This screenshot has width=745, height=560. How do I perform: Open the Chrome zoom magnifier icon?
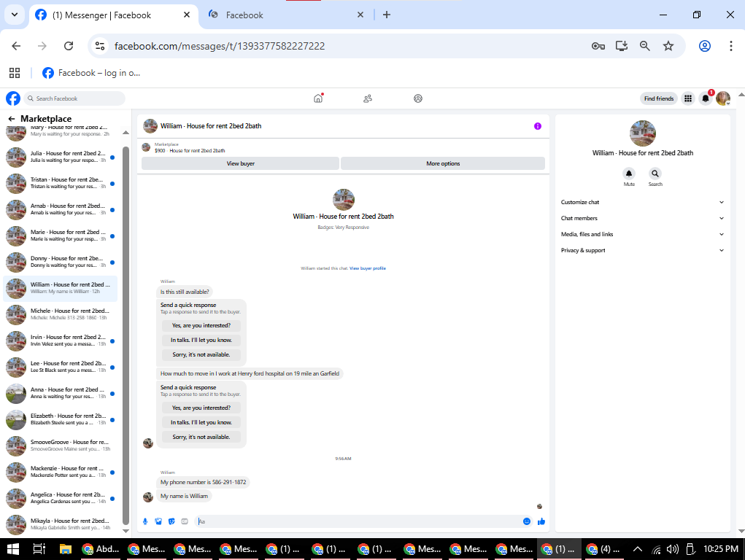click(645, 46)
